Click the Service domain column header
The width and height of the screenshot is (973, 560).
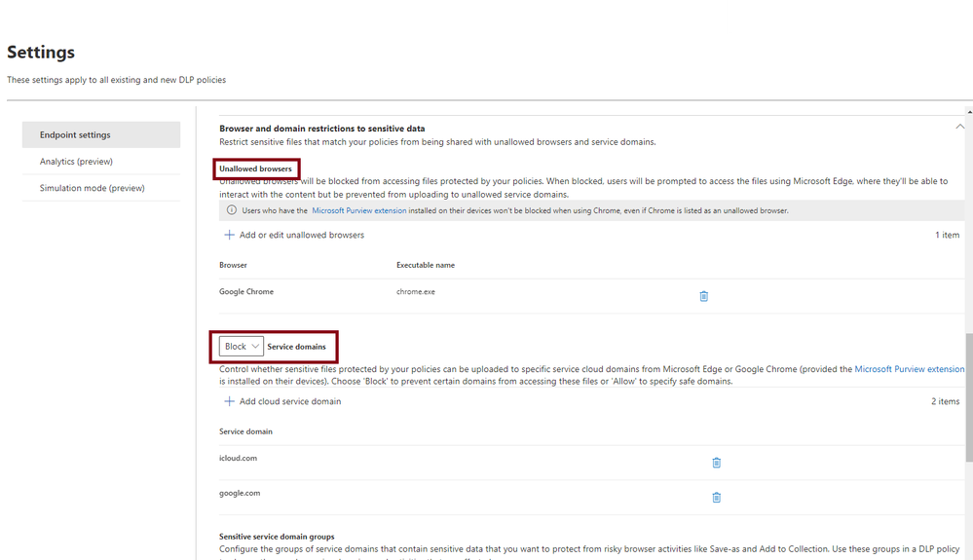tap(245, 431)
